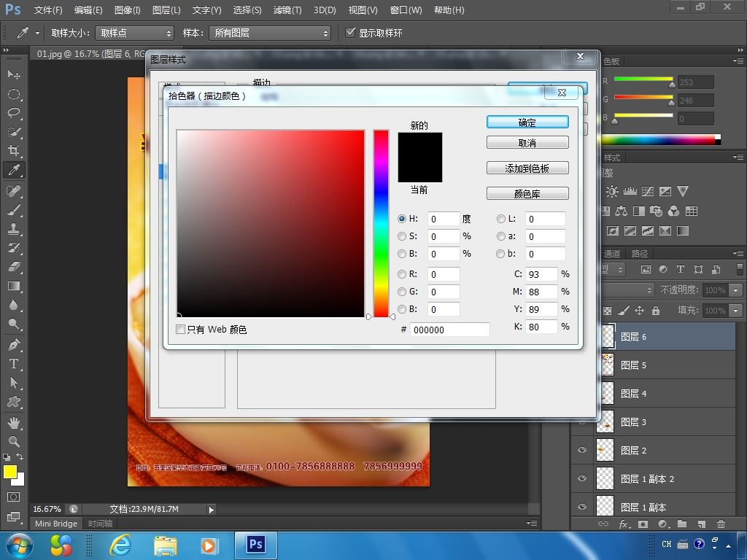This screenshot has height=560, width=747.
Task: Select the S: saturation radio button
Action: [x=402, y=236]
